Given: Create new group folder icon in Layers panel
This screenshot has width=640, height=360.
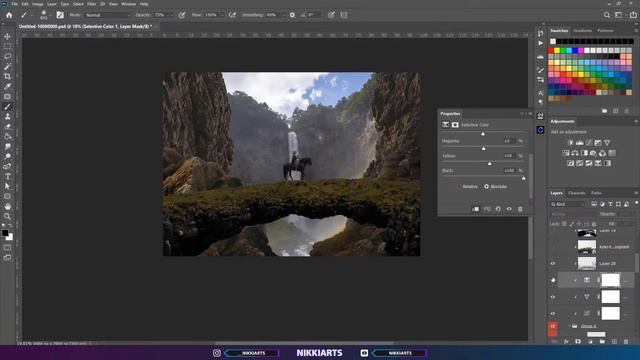Looking at the screenshot, I should (602, 342).
